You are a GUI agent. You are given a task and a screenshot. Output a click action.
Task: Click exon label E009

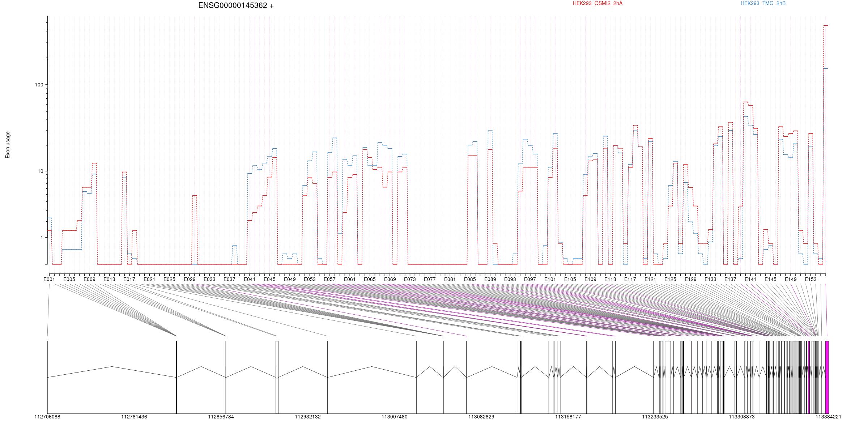coord(89,279)
